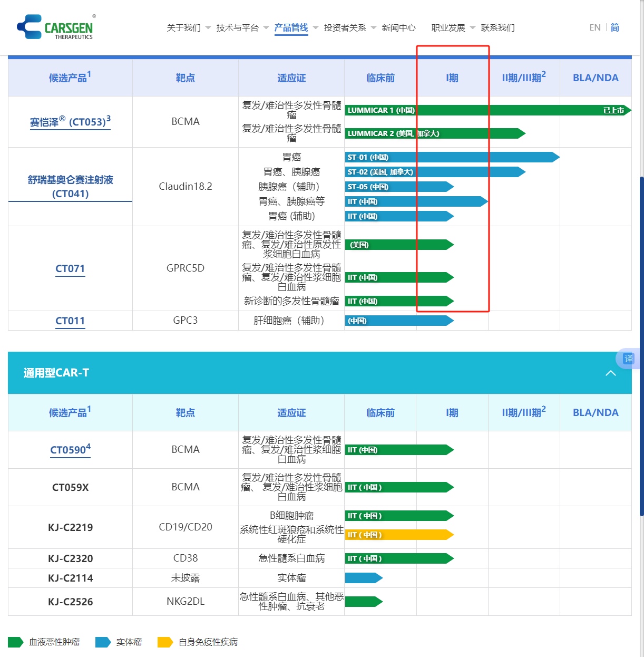
Task: Open the 投资者关系 menu
Action: [345, 27]
